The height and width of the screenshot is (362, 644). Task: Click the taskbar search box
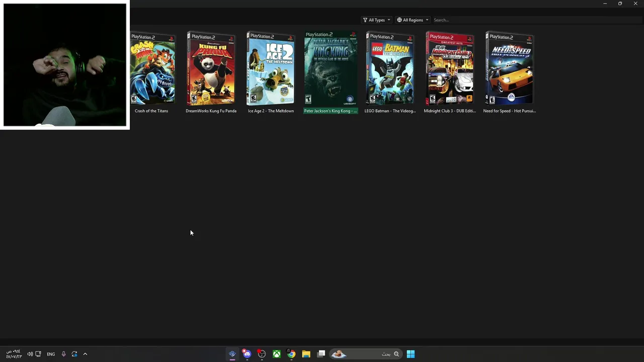coord(365,354)
